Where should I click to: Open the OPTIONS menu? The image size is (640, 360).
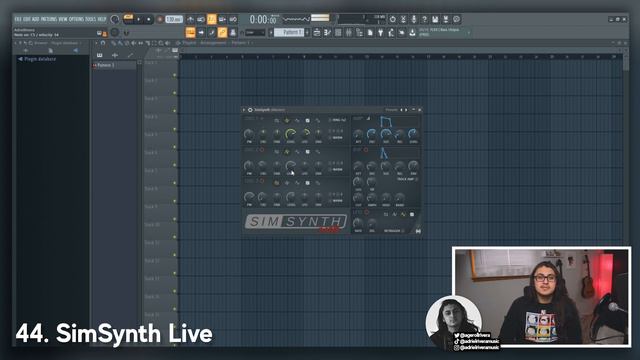tap(76, 19)
